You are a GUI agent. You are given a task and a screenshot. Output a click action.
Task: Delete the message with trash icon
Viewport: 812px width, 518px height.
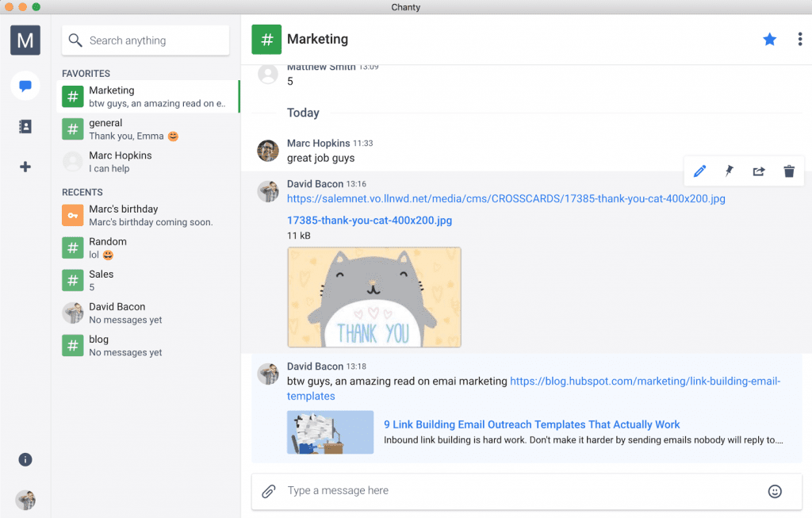pyautogui.click(x=789, y=171)
